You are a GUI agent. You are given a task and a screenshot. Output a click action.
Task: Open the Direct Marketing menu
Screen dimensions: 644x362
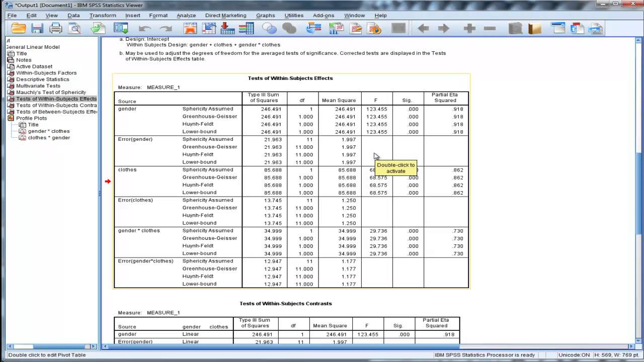point(225,16)
